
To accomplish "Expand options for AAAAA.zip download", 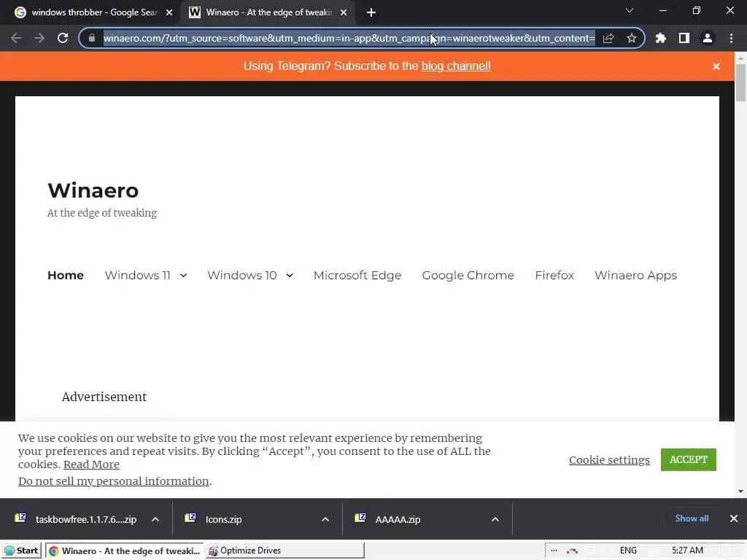I will (495, 519).
